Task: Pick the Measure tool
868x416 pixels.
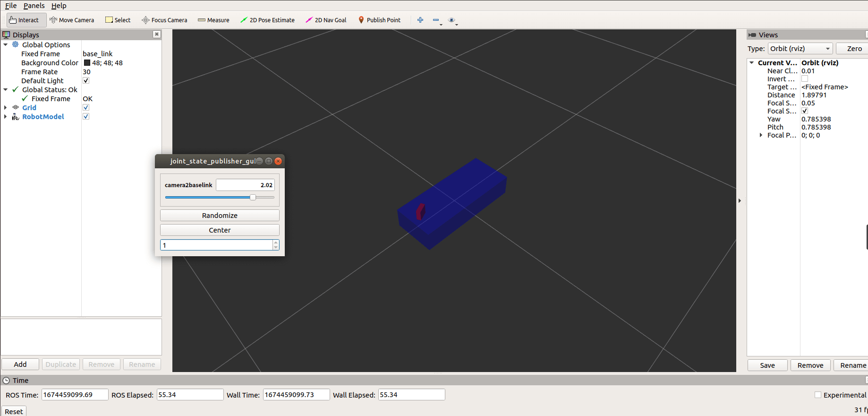Action: click(x=213, y=20)
